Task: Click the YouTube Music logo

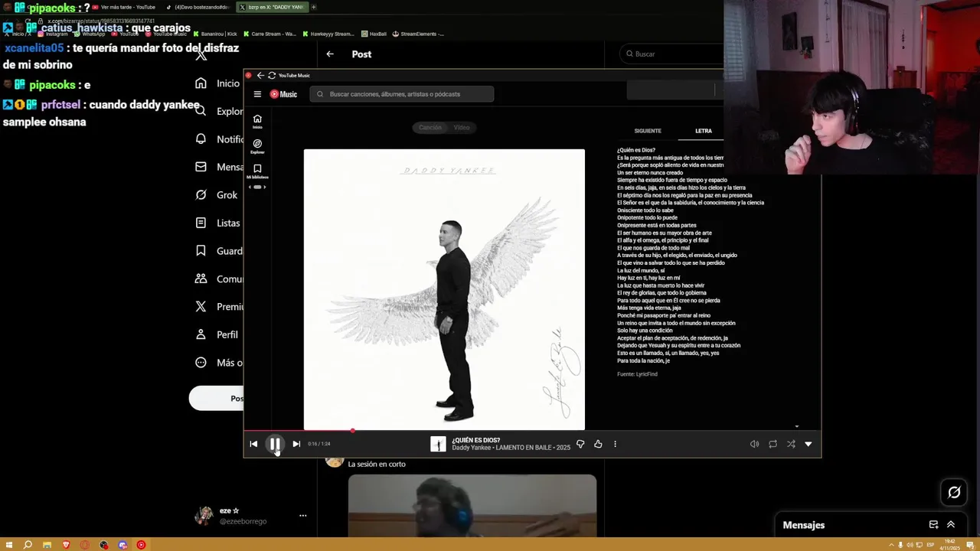Action: pos(283,94)
